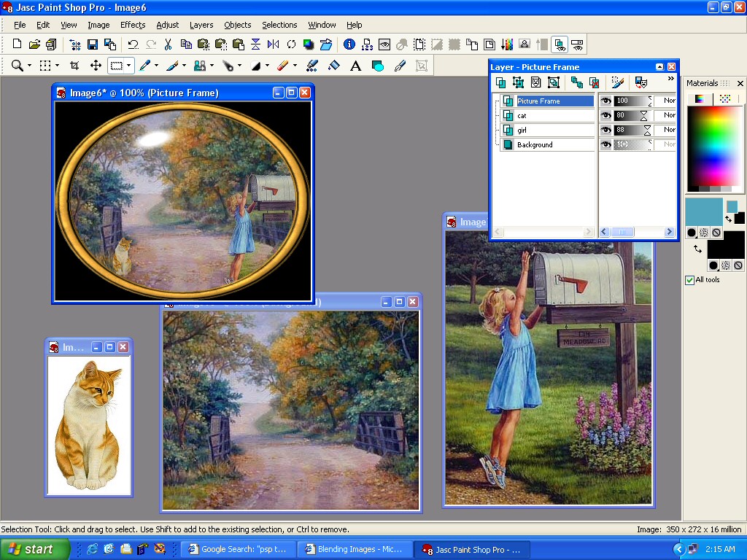
Task: Open the Objects menu
Action: tap(237, 25)
